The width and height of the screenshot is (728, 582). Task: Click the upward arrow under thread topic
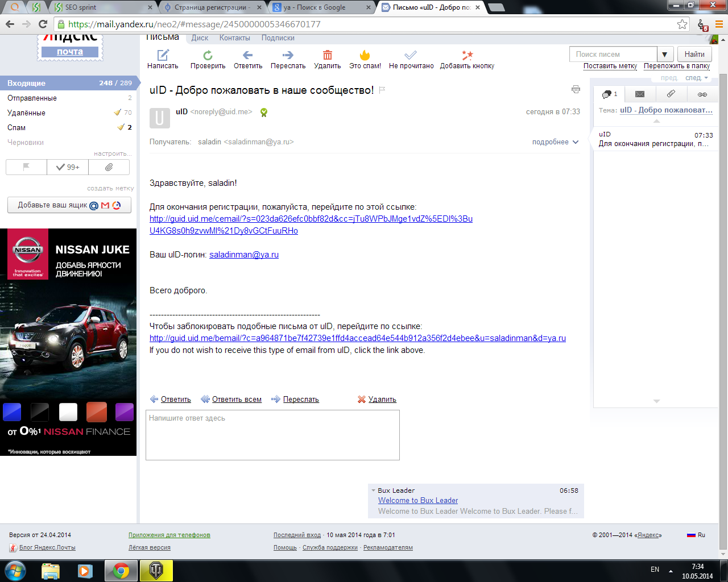(x=656, y=121)
